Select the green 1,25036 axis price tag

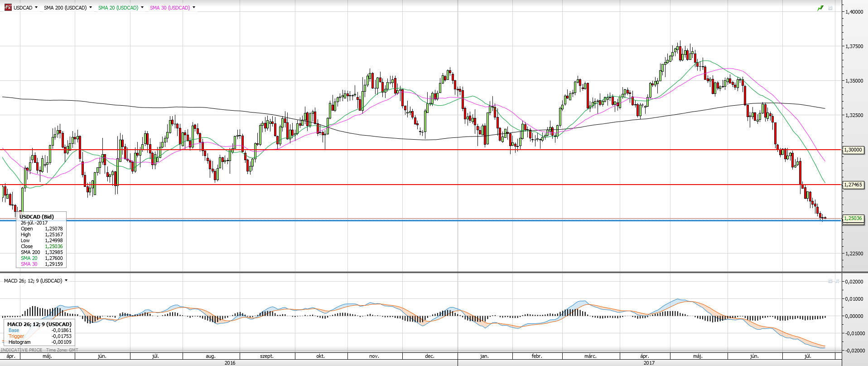(853, 218)
